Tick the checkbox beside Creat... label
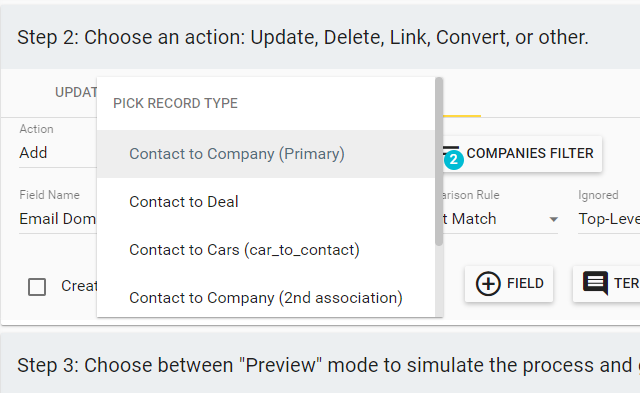 pos(37,286)
